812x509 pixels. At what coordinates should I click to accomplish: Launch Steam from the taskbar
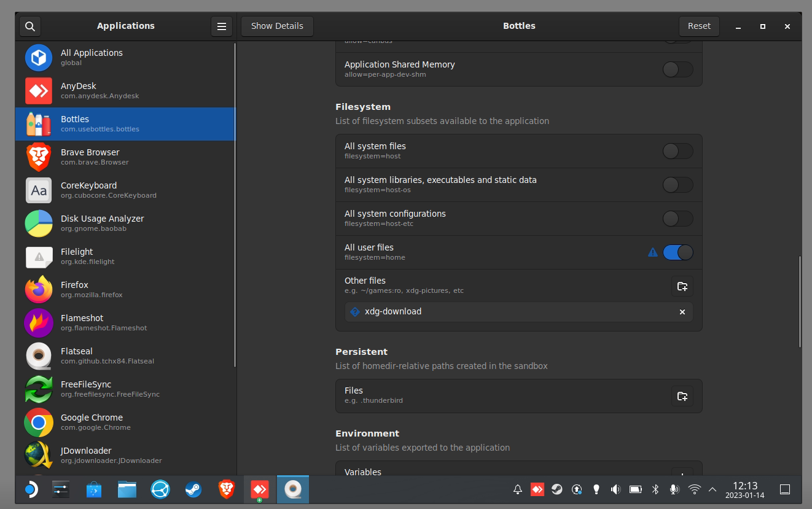click(193, 489)
